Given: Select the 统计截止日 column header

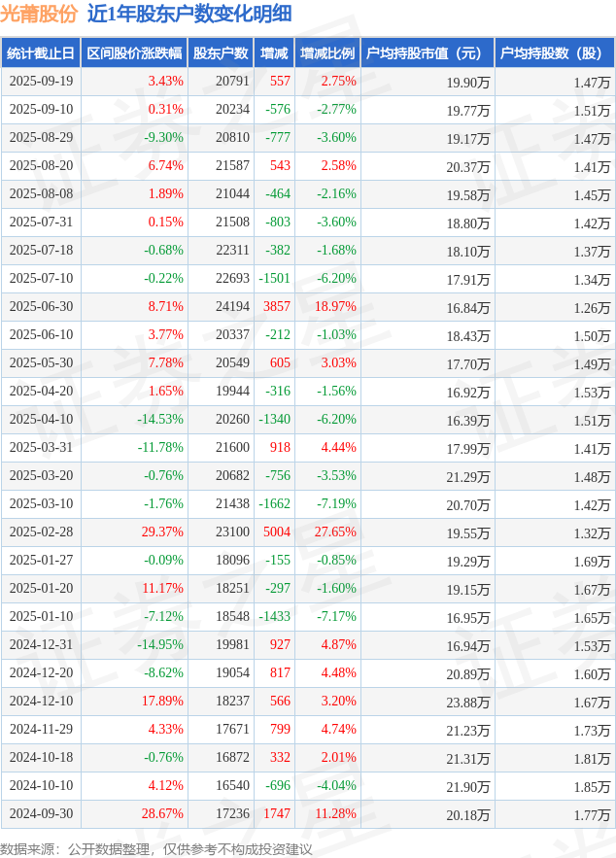Looking at the screenshot, I should coord(41,53).
